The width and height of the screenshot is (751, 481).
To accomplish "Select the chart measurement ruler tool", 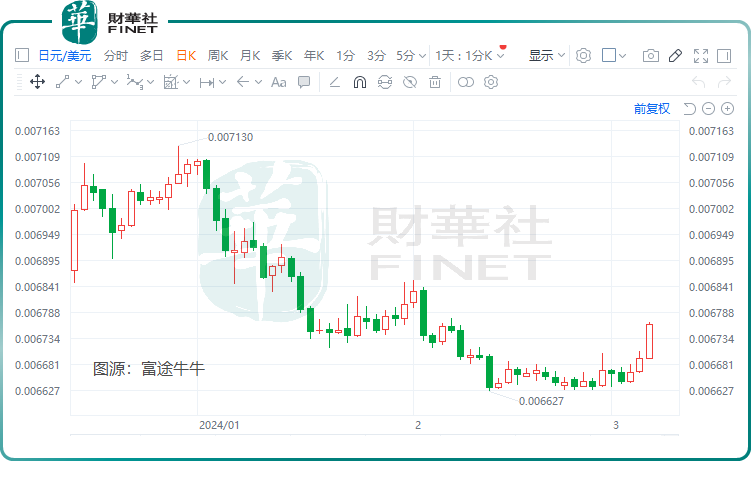I will [x=171, y=82].
